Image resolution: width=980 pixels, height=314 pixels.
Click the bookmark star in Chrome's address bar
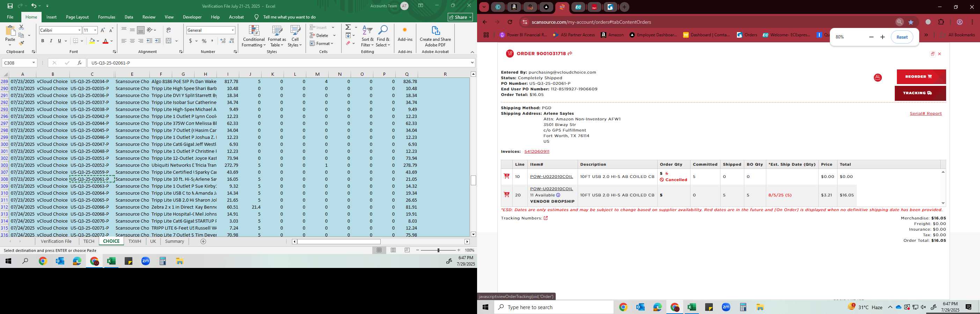(911, 22)
